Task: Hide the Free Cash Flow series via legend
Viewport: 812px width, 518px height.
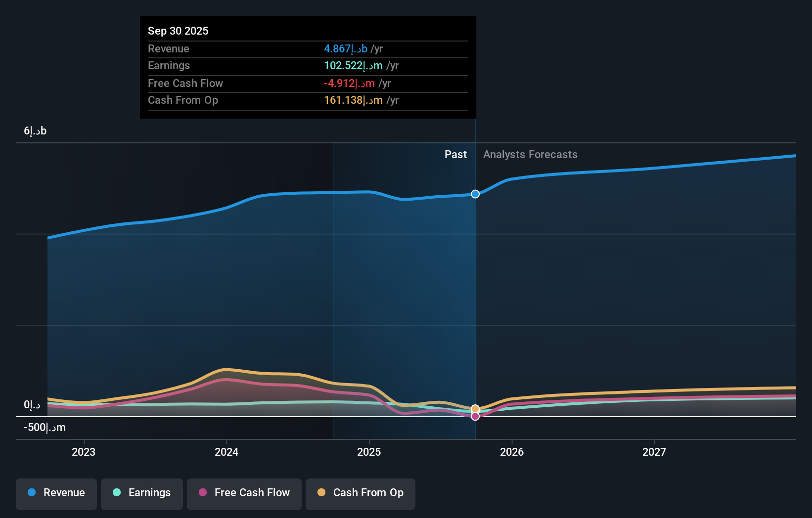Action: point(244,493)
